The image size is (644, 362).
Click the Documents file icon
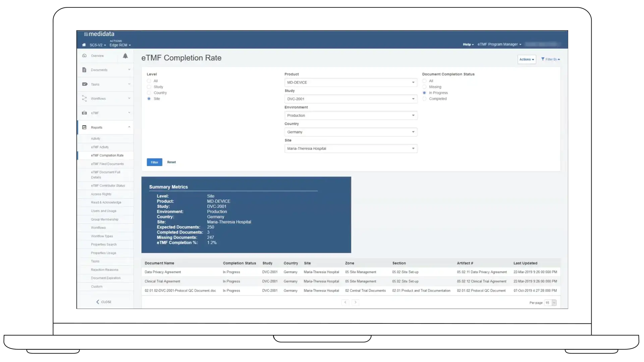[x=84, y=70]
